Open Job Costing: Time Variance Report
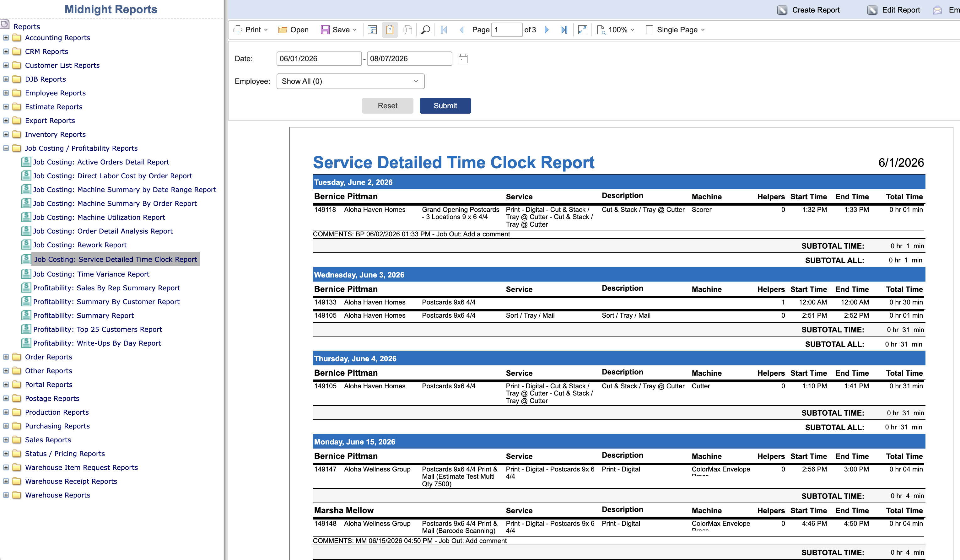 [x=91, y=274]
